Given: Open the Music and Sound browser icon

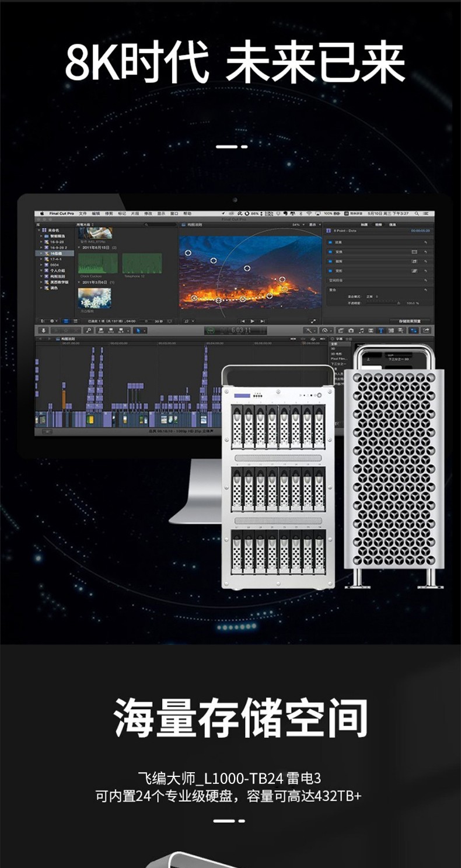Looking at the screenshot, I should pos(361,331).
